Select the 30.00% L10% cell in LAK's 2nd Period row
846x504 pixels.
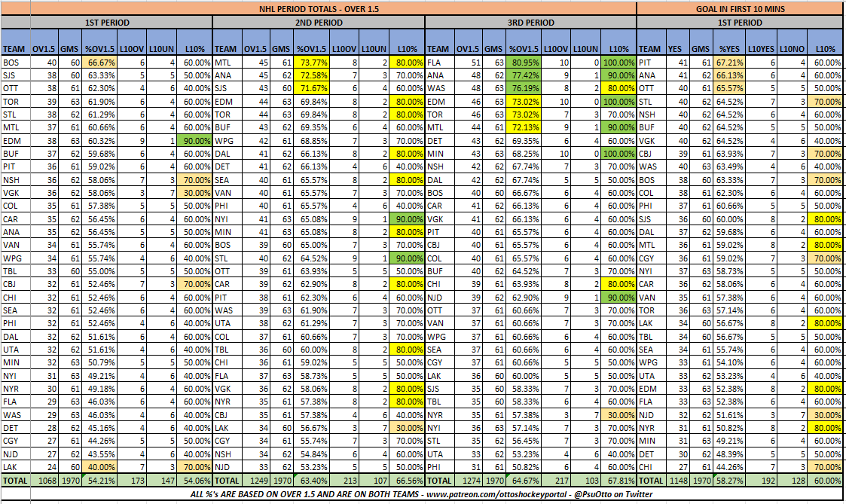coord(408,427)
